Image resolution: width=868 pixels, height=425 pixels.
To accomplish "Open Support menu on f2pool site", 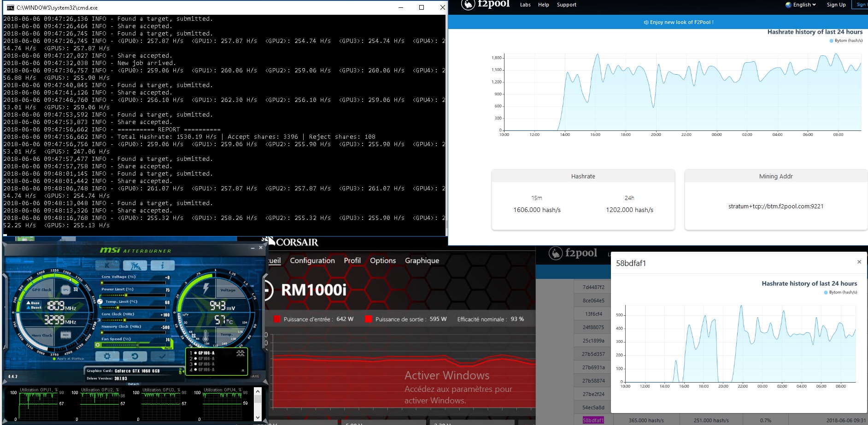I will tap(567, 5).
